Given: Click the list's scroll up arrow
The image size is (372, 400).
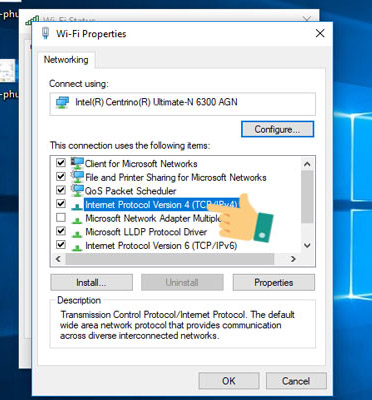Looking at the screenshot, I should (307, 164).
